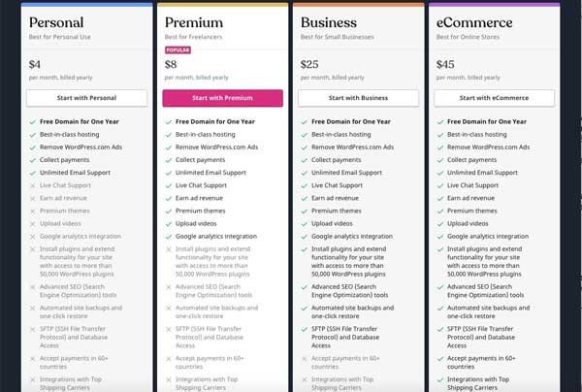
Task: Click checkmark beside Business Install plugins feature
Action: coord(305,249)
